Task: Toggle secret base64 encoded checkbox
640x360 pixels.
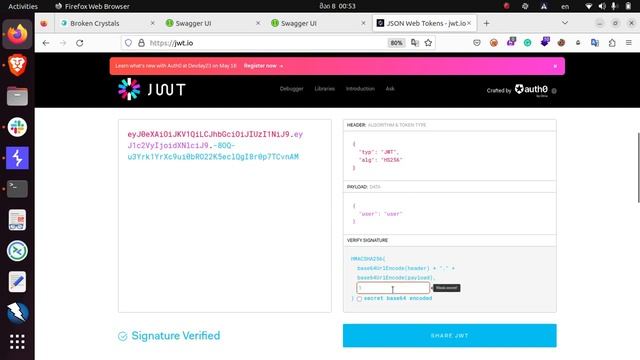Action: (359, 299)
